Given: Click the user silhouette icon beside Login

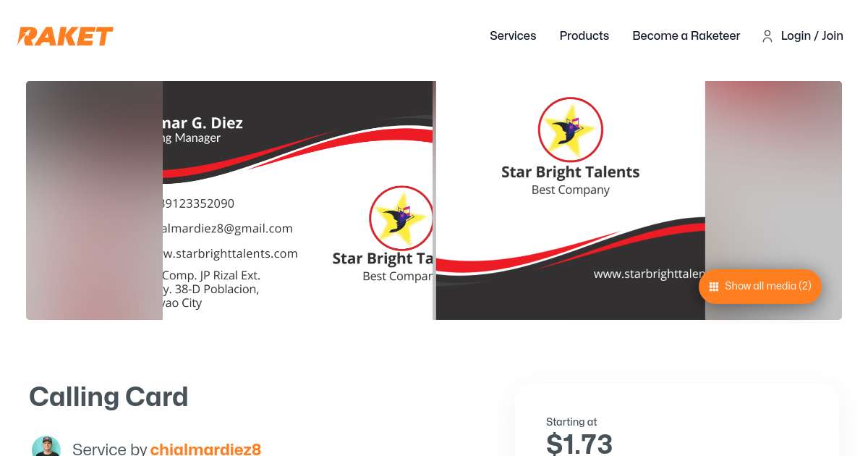Looking at the screenshot, I should [x=767, y=36].
